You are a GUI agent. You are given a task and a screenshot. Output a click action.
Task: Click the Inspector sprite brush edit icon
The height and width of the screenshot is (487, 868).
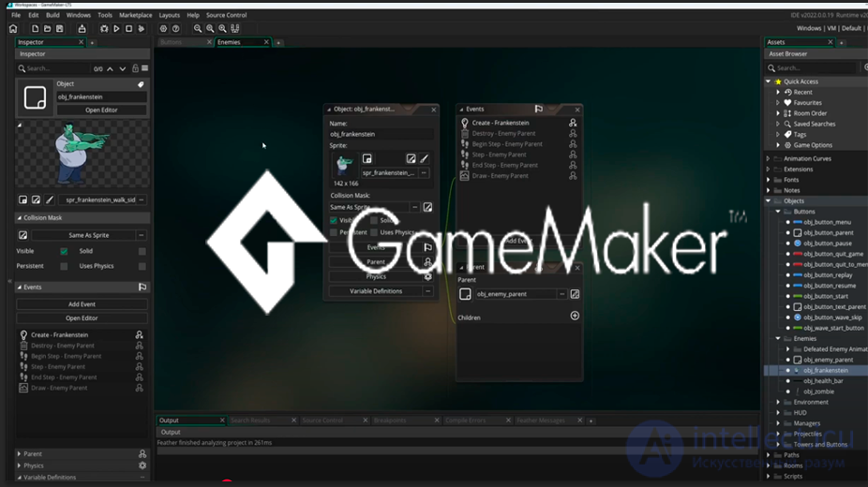coord(50,199)
